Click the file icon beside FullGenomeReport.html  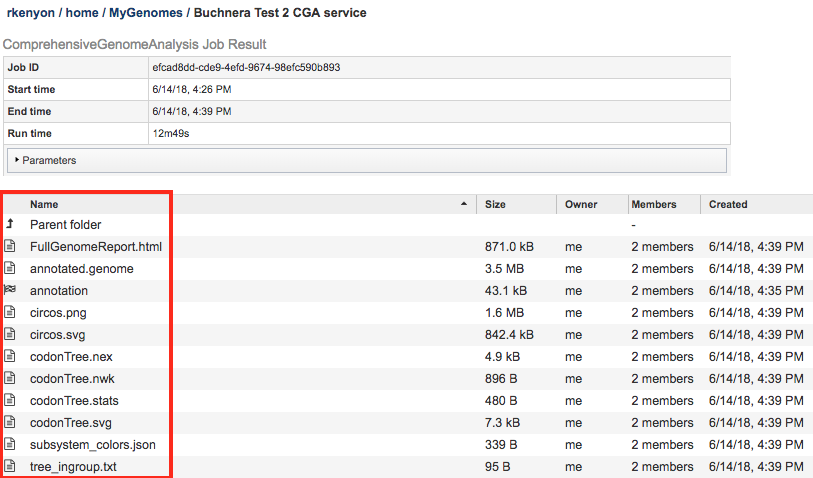pos(10,246)
